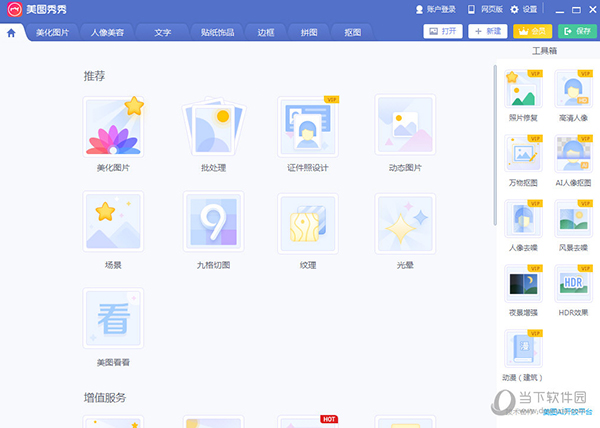Click 账户登录 to sign in
This screenshot has height=428, width=600.
(x=435, y=9)
